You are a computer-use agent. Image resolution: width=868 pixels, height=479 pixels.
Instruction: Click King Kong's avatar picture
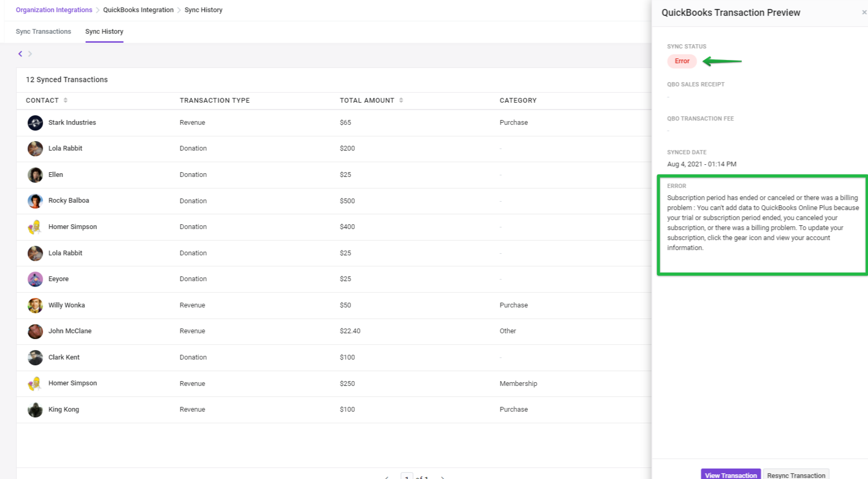click(x=35, y=410)
